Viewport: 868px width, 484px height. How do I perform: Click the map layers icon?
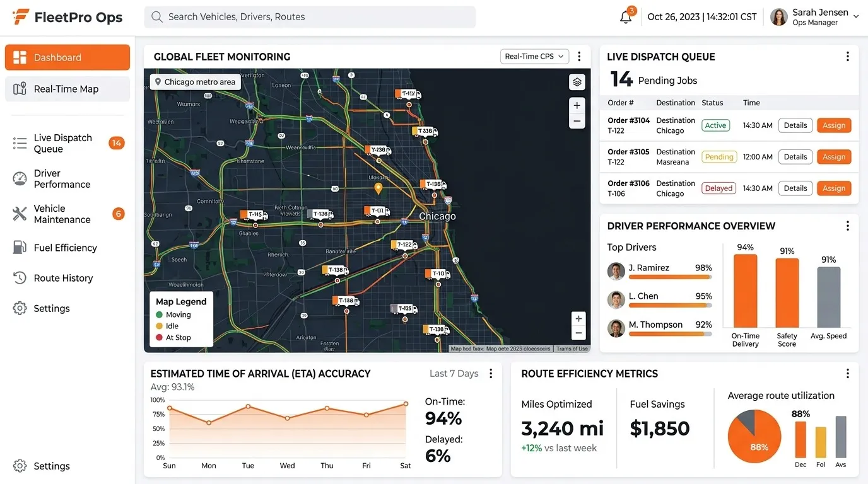(x=577, y=82)
